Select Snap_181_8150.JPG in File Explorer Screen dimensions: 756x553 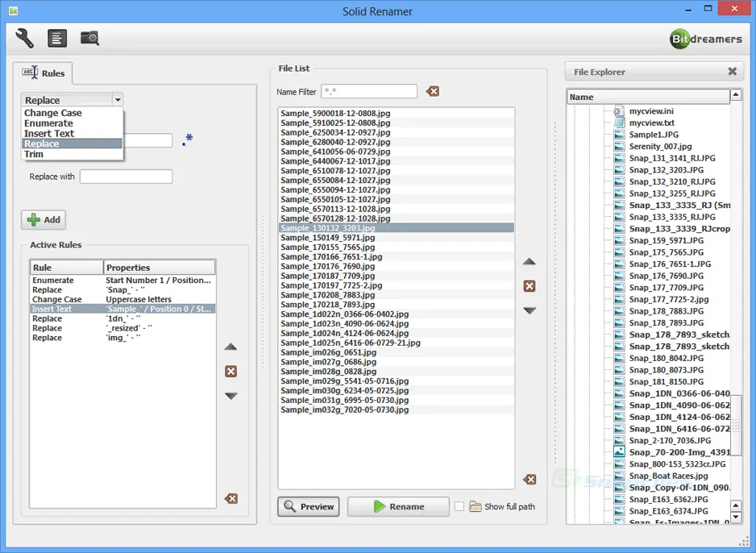[x=666, y=382]
